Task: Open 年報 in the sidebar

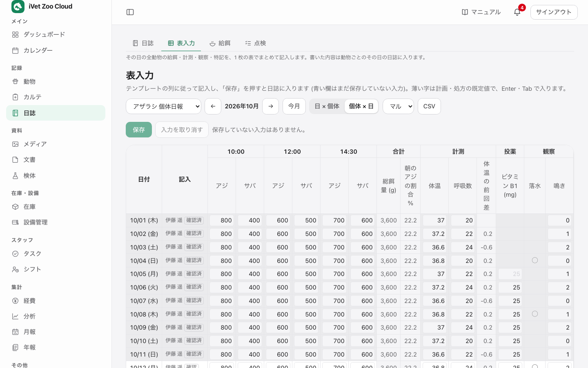Action: click(x=56, y=348)
